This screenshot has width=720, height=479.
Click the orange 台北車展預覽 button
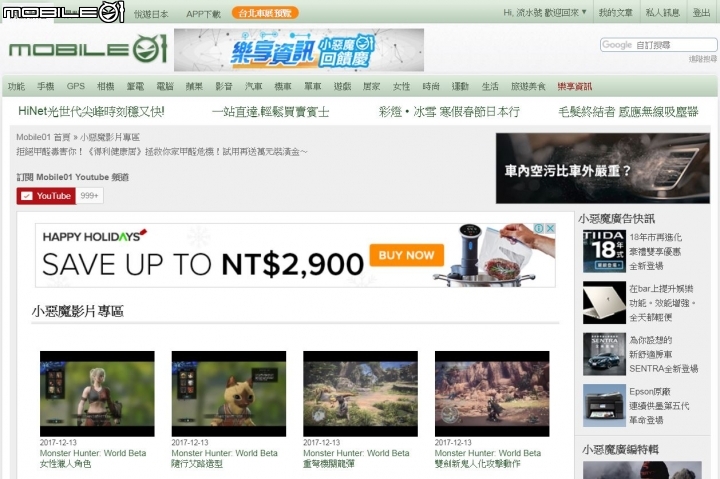tap(265, 13)
